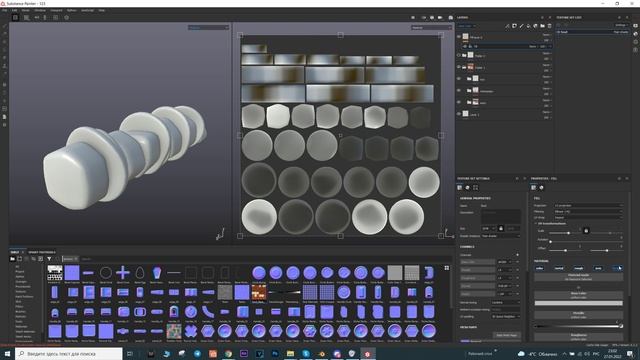Toggle the metal material channel

(559, 268)
